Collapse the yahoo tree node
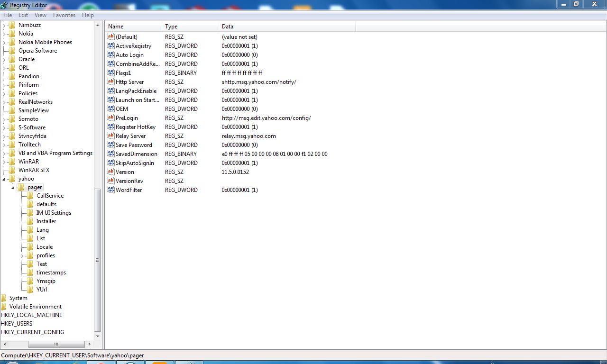 pyautogui.click(x=4, y=179)
